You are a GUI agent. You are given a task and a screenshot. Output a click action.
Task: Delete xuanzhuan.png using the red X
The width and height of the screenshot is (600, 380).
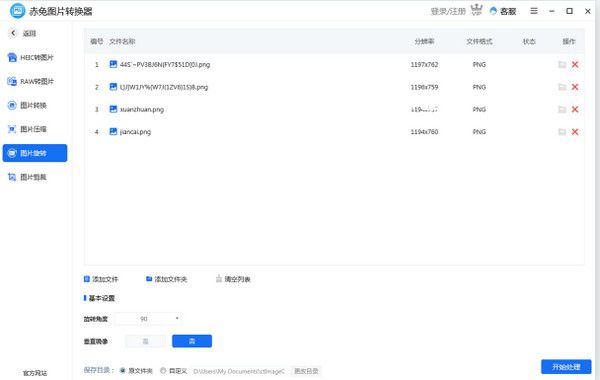coord(575,109)
